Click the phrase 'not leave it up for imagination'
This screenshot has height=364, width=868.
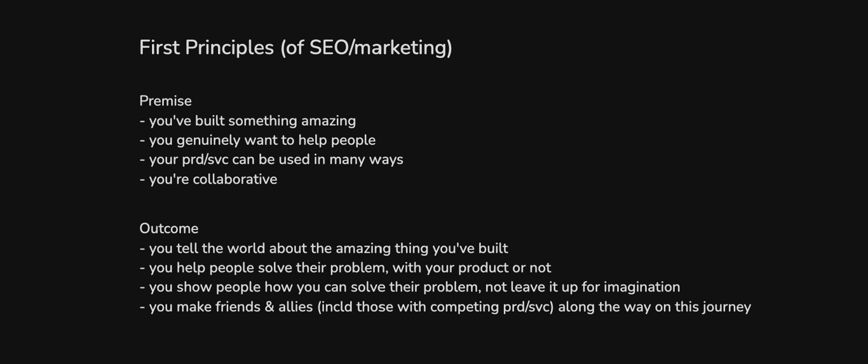[585, 287]
